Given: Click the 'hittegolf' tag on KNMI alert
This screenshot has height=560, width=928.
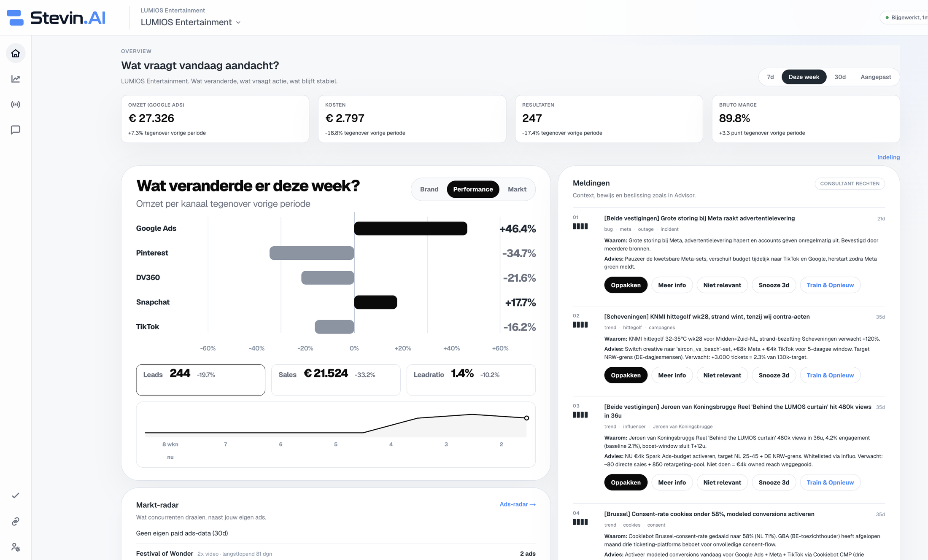Looking at the screenshot, I should (x=632, y=328).
